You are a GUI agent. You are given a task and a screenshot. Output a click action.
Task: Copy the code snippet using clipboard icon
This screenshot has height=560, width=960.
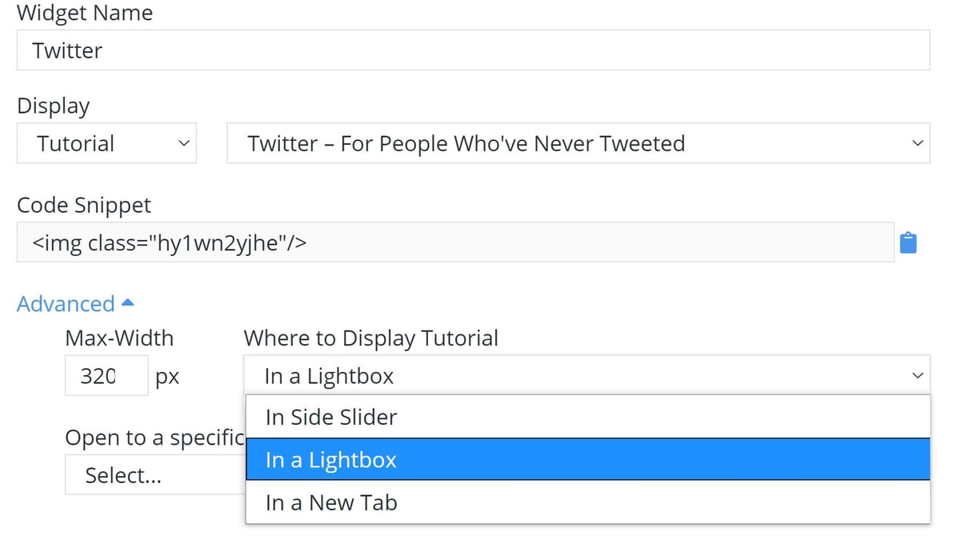coord(909,242)
